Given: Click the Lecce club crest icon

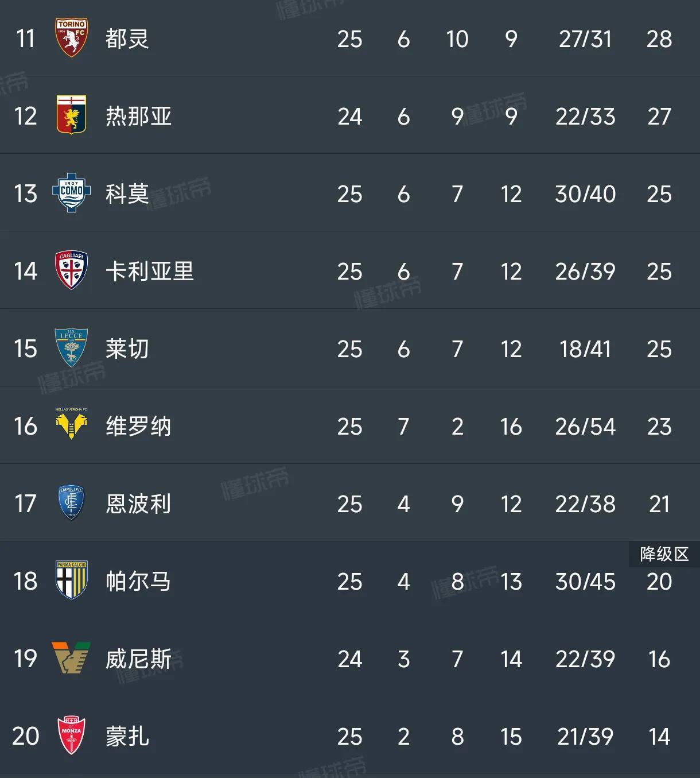Looking at the screenshot, I should click(x=71, y=348).
